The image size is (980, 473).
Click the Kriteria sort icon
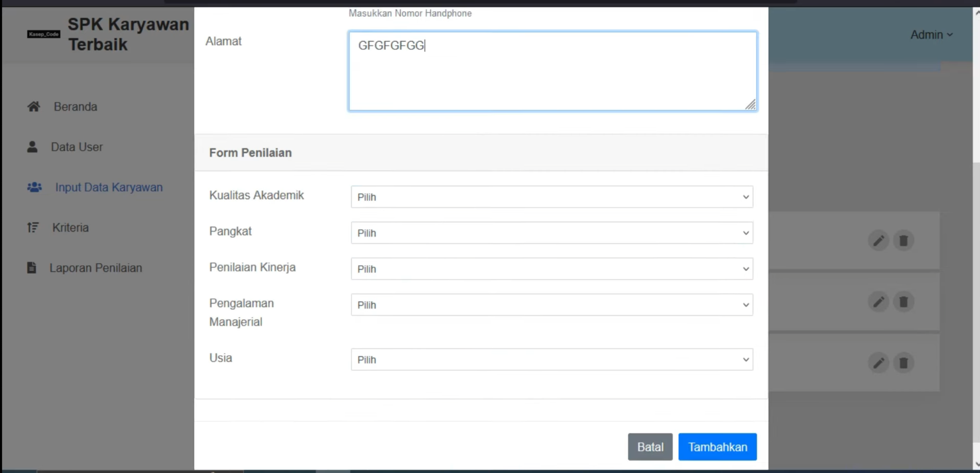tap(33, 227)
